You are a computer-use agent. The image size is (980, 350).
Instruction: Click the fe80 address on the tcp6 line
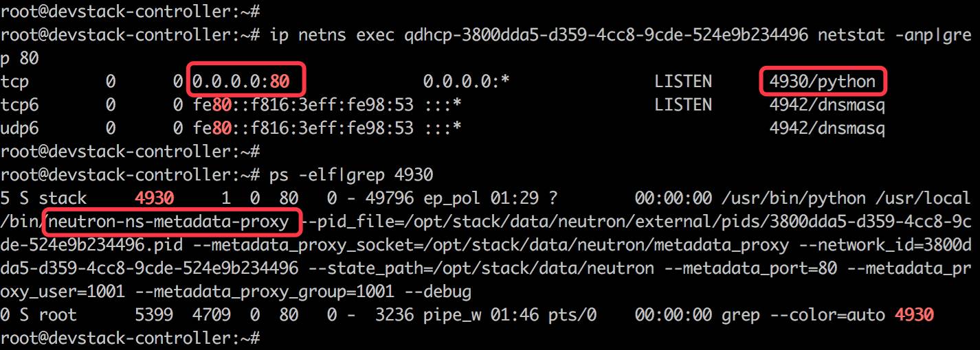(303, 105)
